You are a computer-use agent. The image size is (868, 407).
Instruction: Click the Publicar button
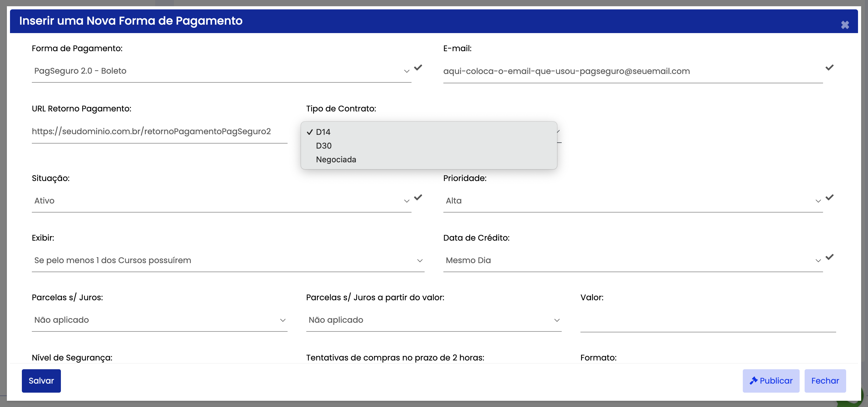pyautogui.click(x=771, y=381)
